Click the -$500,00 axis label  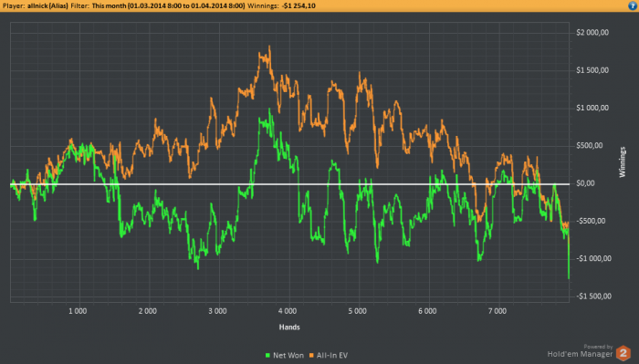(x=591, y=221)
